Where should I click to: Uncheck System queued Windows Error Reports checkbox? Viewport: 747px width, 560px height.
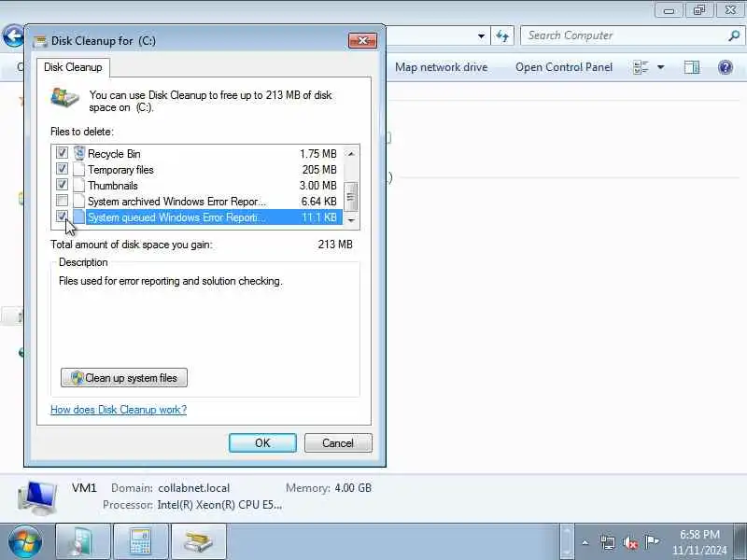(x=62, y=217)
